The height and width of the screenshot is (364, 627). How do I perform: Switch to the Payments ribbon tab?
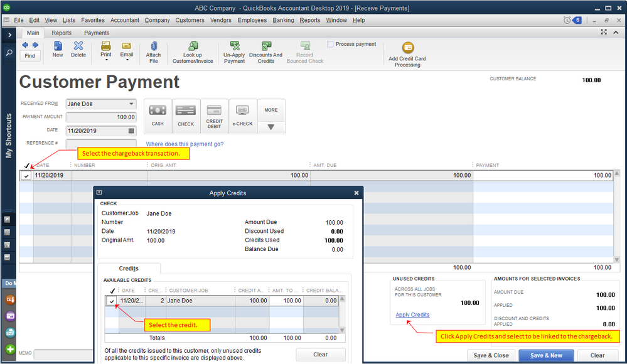click(97, 33)
